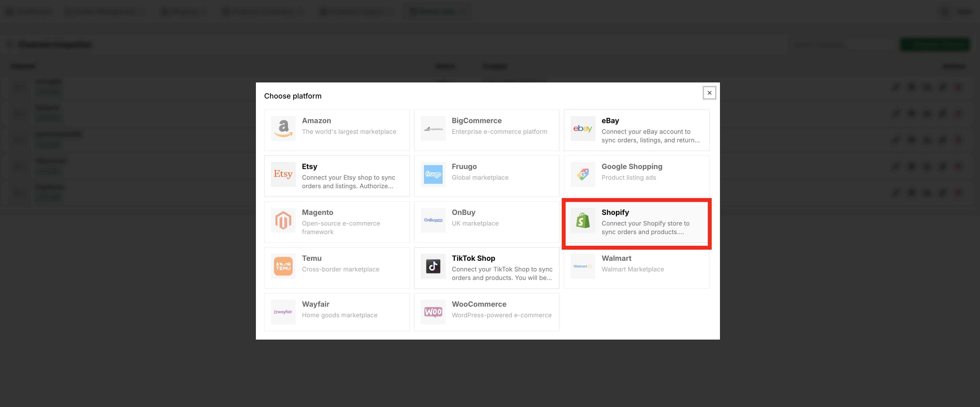The image size is (980, 407).
Task: Close the Choose platform dialog
Action: [709, 93]
